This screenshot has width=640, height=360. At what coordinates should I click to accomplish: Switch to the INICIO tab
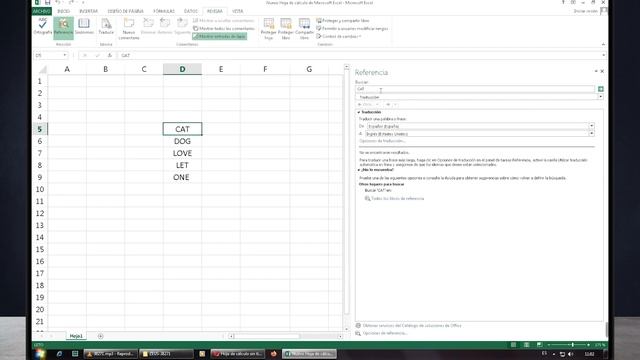pyautogui.click(x=64, y=11)
